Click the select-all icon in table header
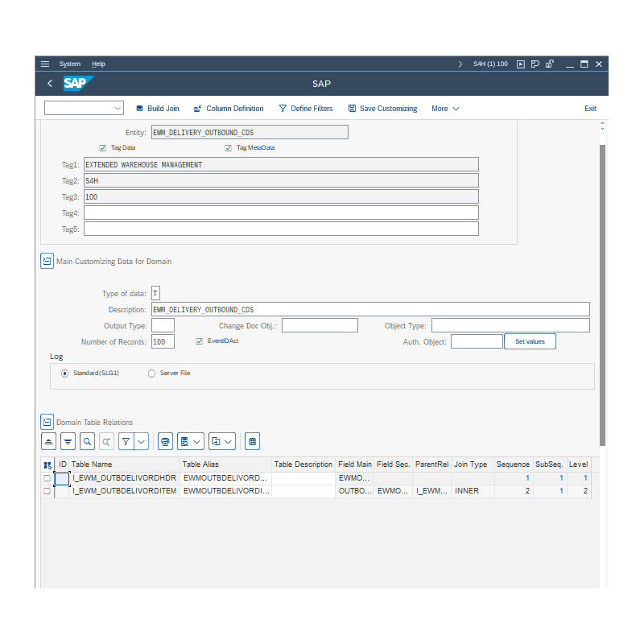Viewport: 644px width, 644px height. coord(47,464)
